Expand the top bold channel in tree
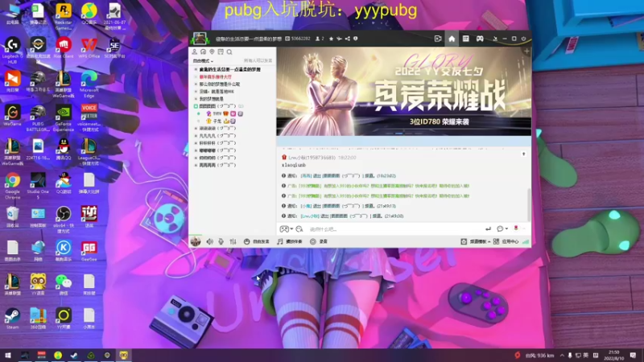Image resolution: width=644 pixels, height=362 pixels. click(196, 69)
